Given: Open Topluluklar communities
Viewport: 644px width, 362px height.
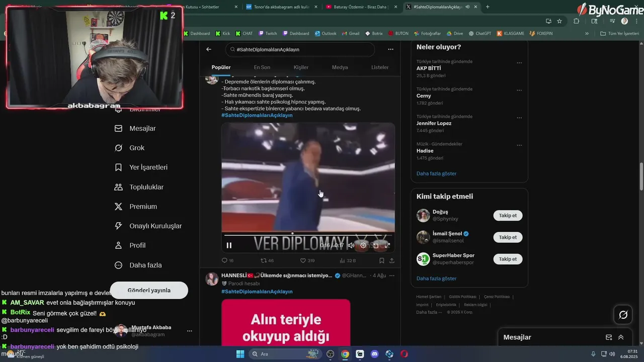Looking at the screenshot, I should (x=139, y=187).
